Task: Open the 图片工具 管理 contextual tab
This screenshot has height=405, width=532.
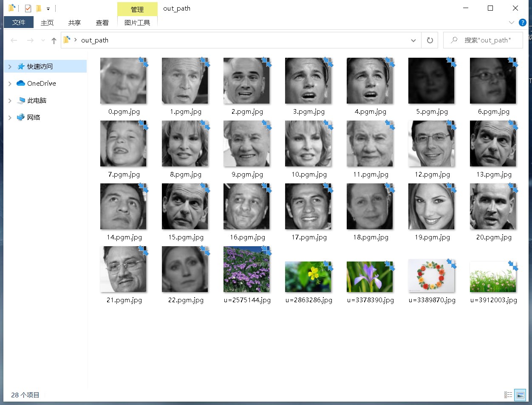Action: (137, 8)
